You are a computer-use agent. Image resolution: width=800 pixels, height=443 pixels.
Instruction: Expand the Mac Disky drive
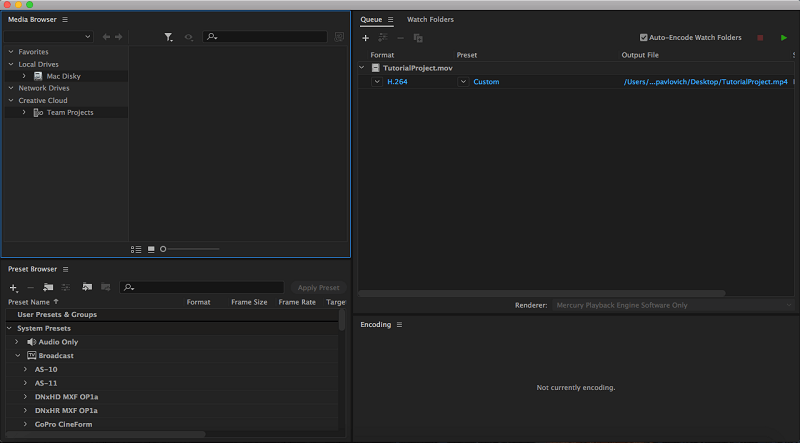(24, 76)
